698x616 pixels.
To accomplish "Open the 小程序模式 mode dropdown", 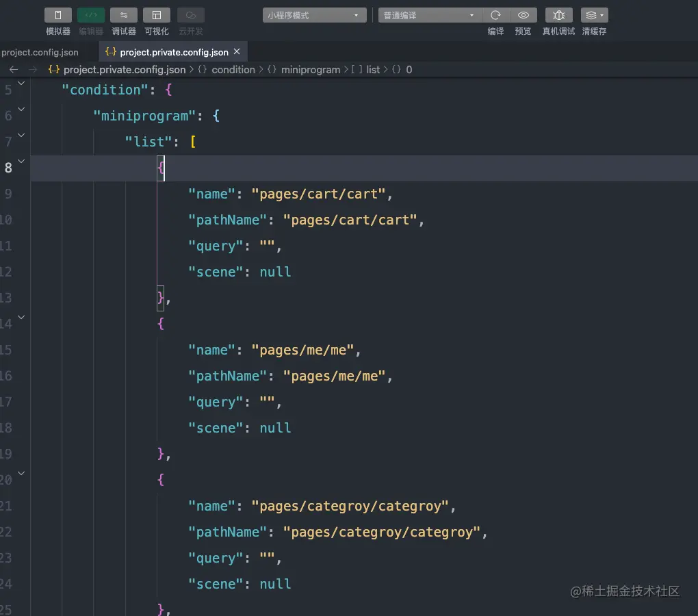I will point(314,15).
